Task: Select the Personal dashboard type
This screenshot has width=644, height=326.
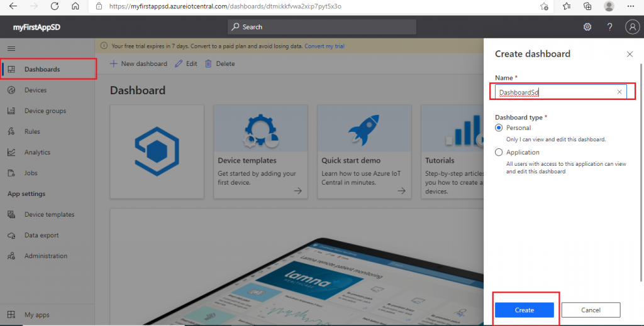Action: click(499, 128)
